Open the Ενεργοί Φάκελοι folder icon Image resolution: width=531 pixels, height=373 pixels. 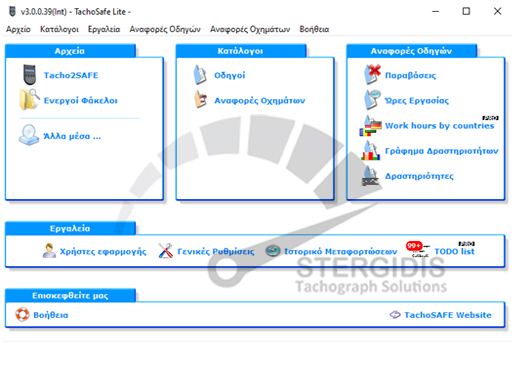coord(29,100)
